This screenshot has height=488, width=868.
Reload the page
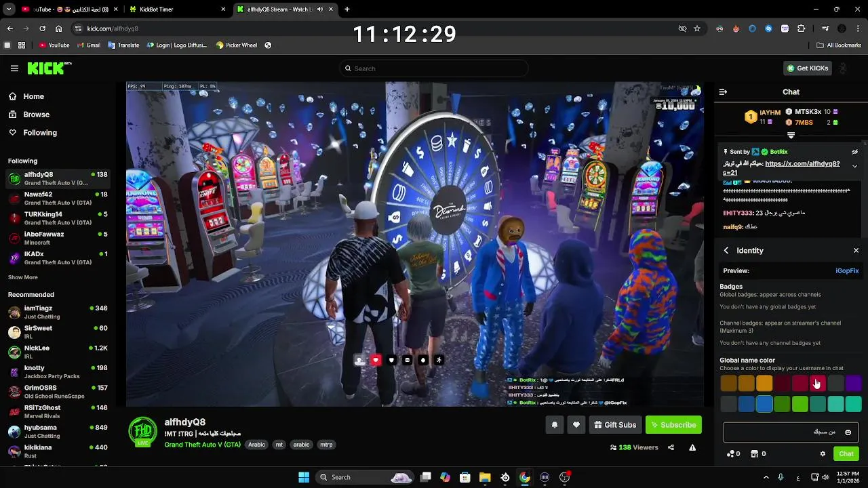point(42,28)
